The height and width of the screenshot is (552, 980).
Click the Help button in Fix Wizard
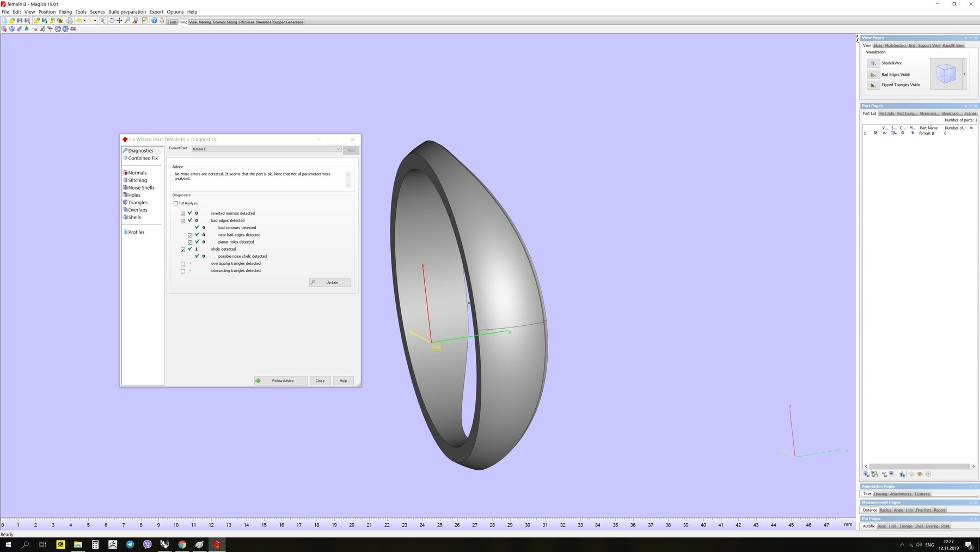coord(344,381)
